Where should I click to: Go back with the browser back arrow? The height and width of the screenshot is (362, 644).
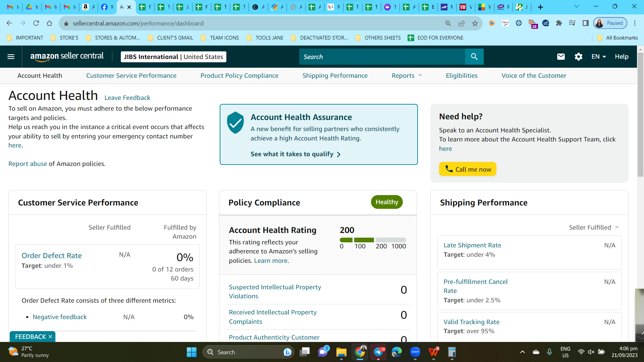(x=9, y=23)
